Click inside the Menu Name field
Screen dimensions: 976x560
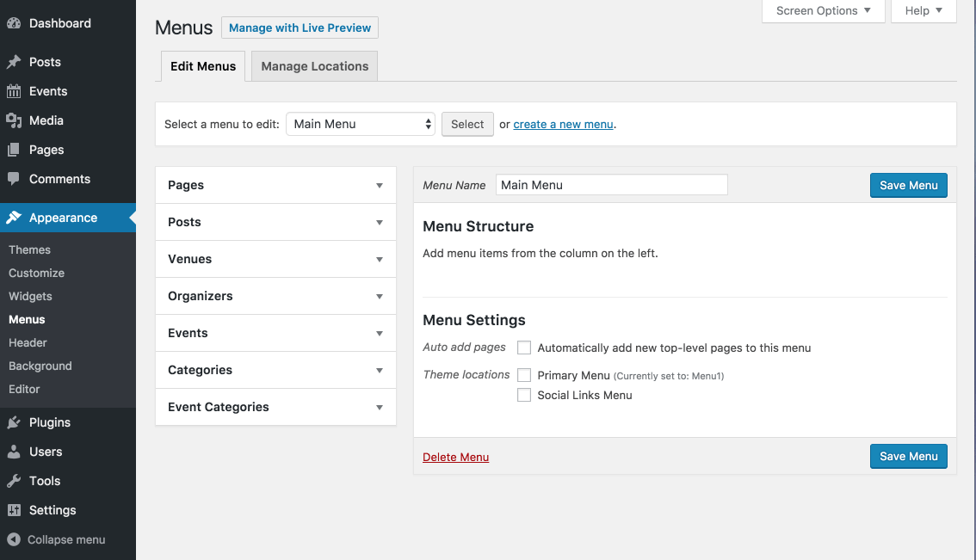(611, 184)
